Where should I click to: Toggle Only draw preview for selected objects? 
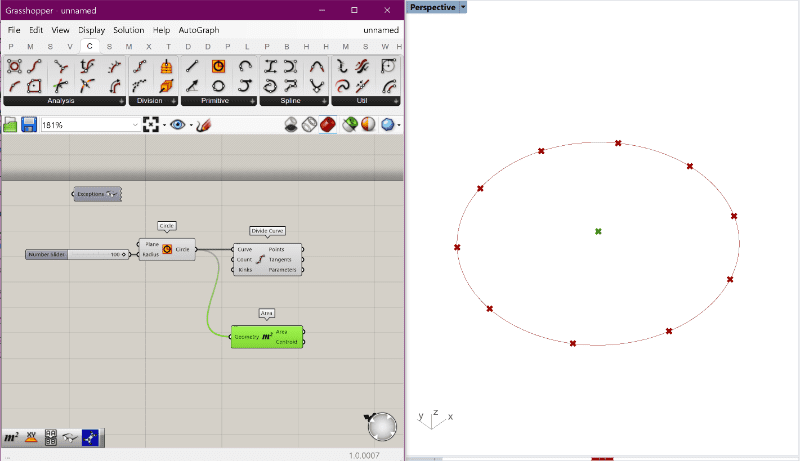pyautogui.click(x=349, y=124)
